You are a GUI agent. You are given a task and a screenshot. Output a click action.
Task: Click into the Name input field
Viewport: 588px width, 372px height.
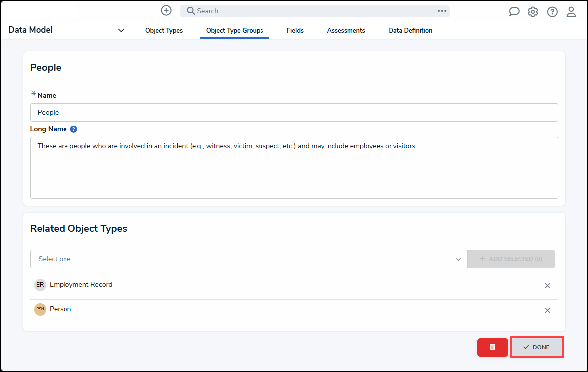[x=294, y=113]
